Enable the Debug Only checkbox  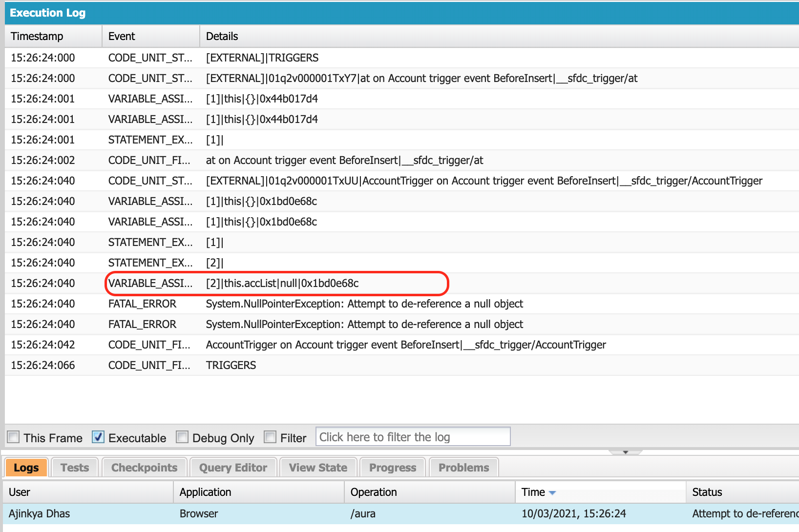tap(182, 437)
